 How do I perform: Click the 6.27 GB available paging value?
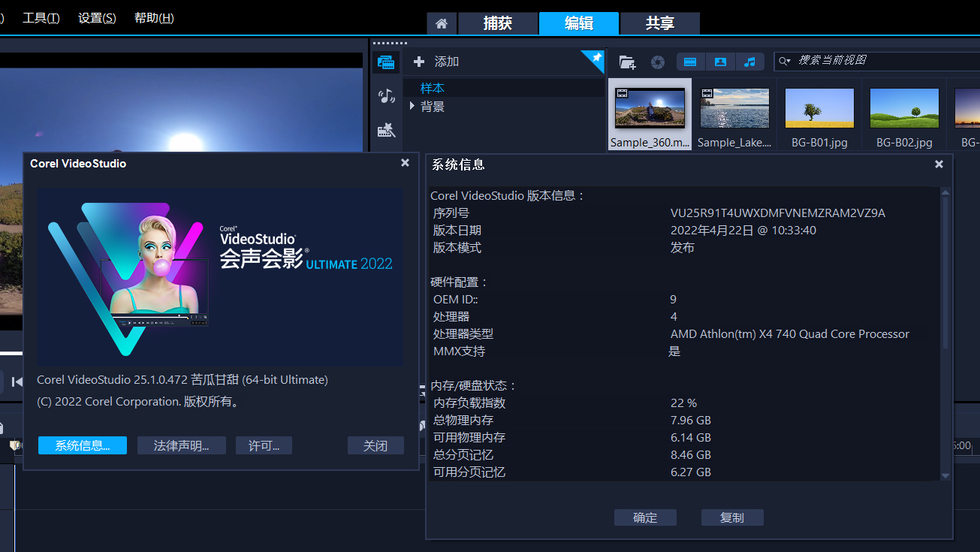(691, 472)
